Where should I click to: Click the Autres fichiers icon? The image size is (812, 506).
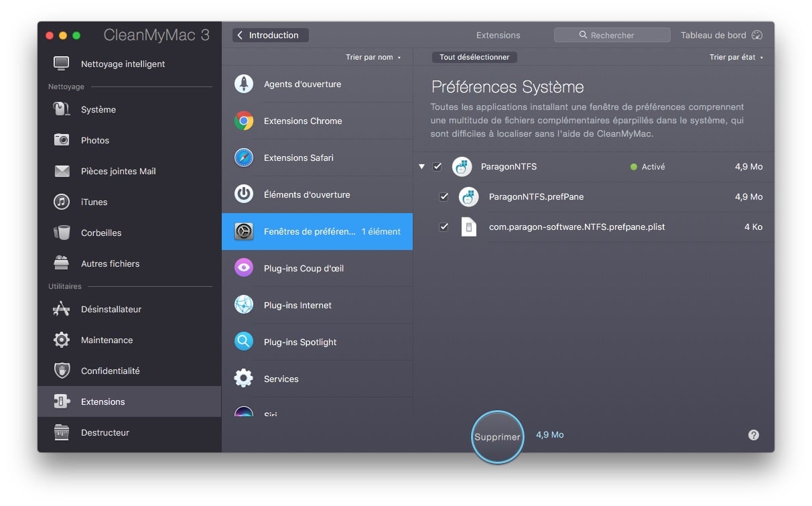tap(62, 263)
